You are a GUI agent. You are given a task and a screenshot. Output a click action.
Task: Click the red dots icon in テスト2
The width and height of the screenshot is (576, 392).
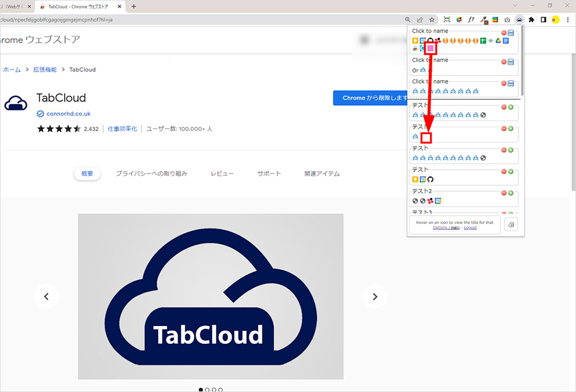[430, 201]
